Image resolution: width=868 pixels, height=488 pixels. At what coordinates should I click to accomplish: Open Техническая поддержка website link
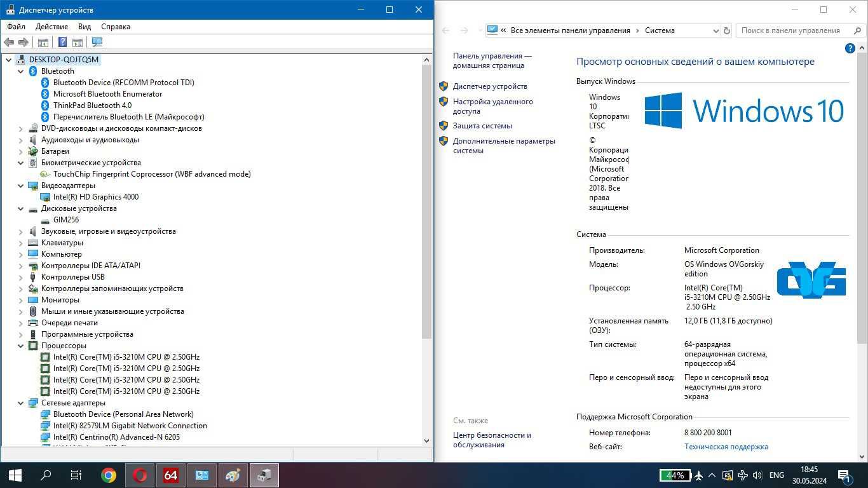pos(726,447)
